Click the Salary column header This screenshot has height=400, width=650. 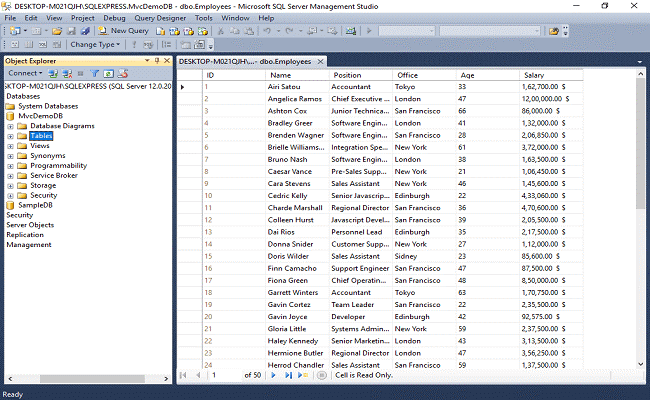551,75
